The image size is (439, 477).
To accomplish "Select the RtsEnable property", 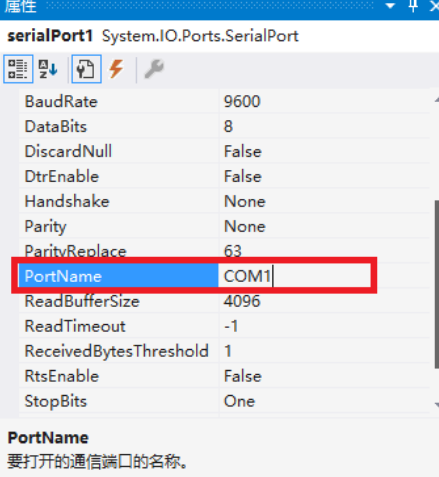I will (119, 376).
